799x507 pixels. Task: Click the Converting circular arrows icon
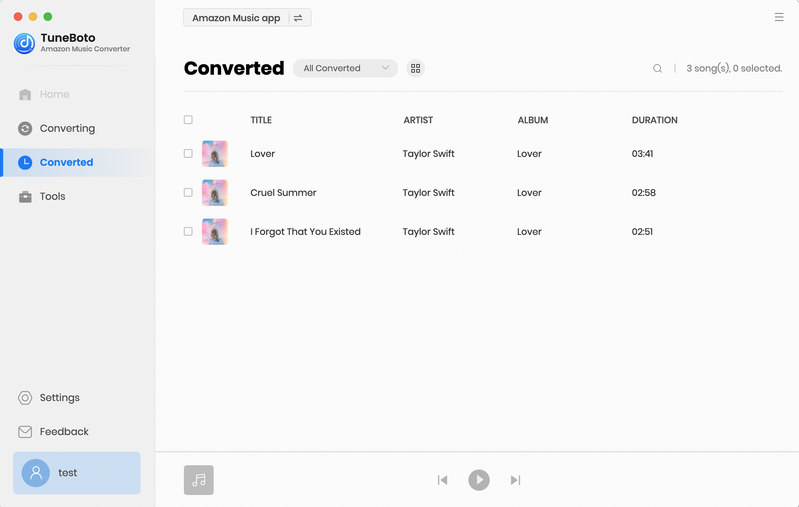pos(25,128)
